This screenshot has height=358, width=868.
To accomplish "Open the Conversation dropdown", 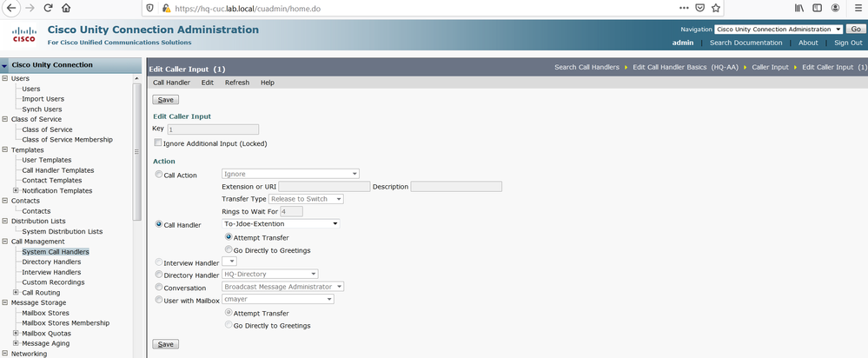I will coord(282,287).
